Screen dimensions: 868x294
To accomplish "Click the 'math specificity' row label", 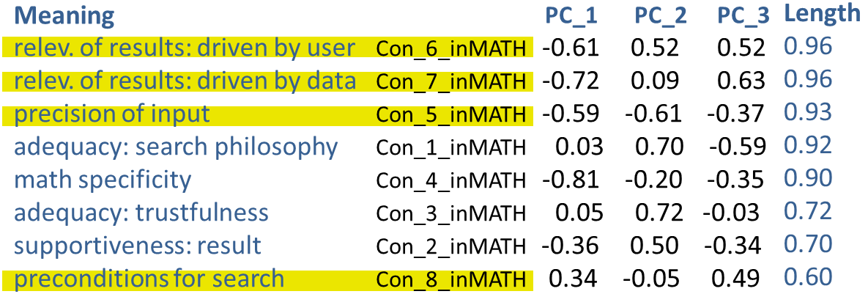I will tap(103, 180).
